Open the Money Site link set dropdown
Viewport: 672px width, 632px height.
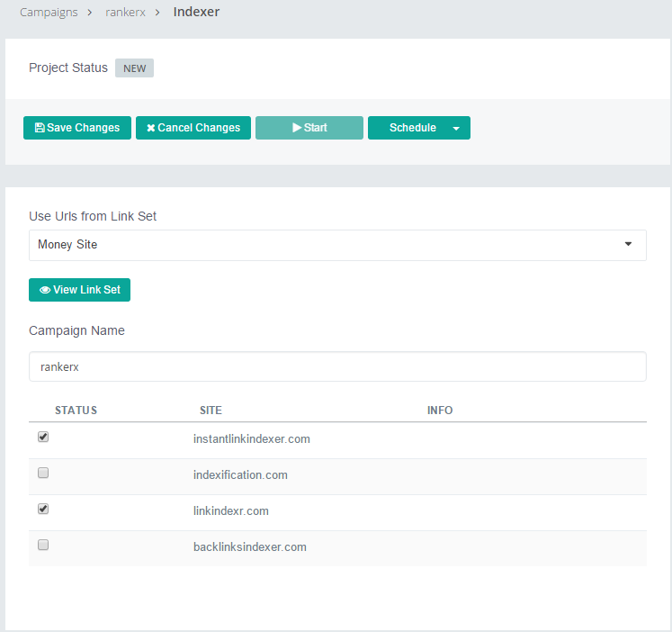pos(337,245)
